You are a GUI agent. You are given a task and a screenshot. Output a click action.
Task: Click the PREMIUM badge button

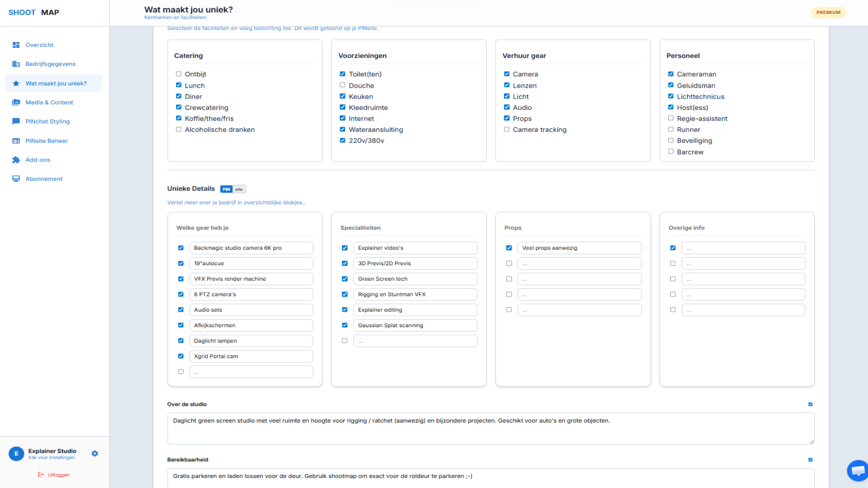pos(828,12)
